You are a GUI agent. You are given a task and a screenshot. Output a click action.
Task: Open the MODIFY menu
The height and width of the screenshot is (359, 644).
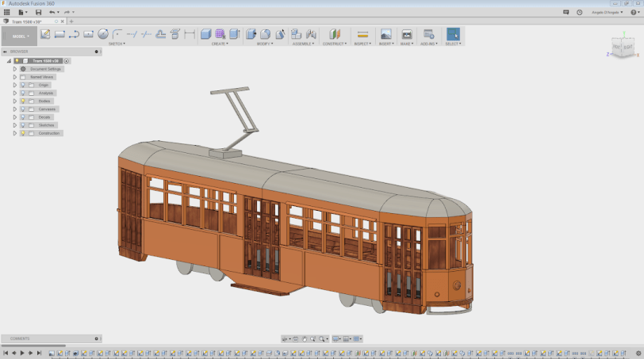[265, 44]
